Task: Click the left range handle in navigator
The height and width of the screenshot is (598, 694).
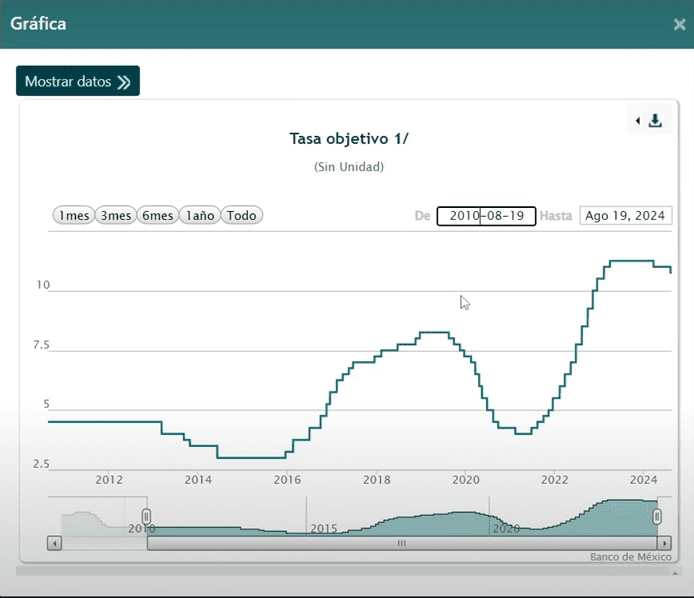Action: click(x=145, y=516)
